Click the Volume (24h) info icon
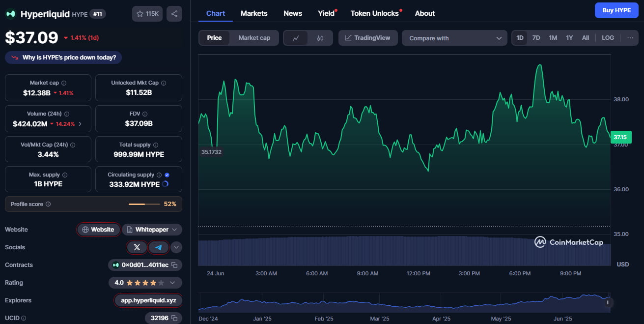The image size is (644, 324). click(67, 114)
